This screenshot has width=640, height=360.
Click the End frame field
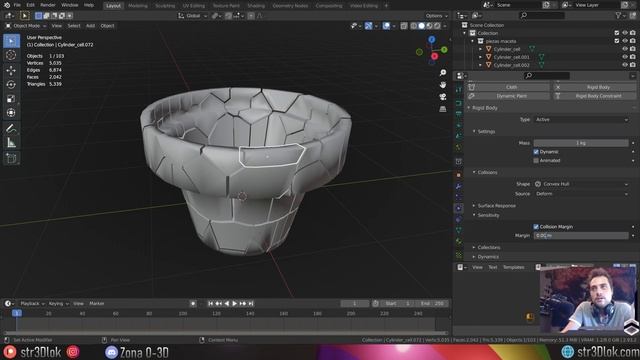coord(433,304)
